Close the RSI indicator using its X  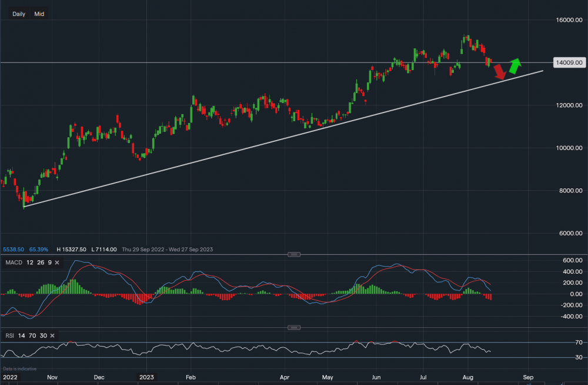(x=52, y=336)
